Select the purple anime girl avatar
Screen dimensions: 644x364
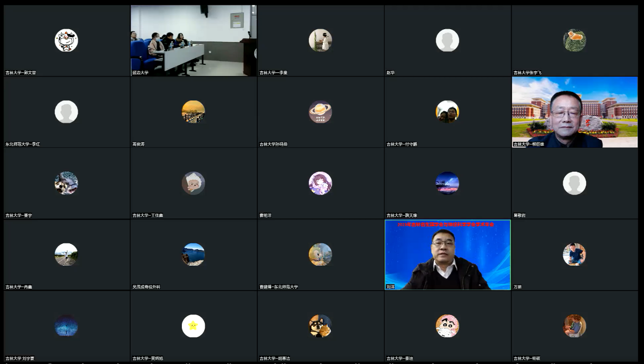click(320, 183)
